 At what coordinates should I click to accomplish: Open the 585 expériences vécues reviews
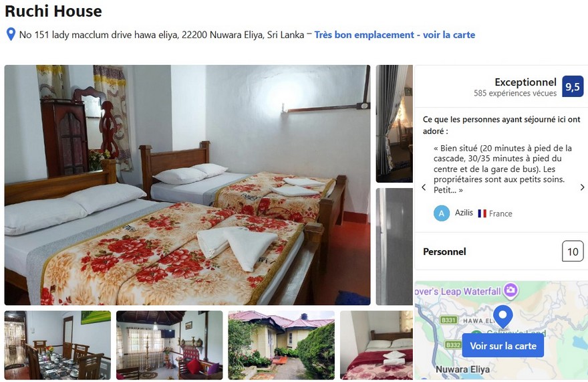[x=515, y=93]
